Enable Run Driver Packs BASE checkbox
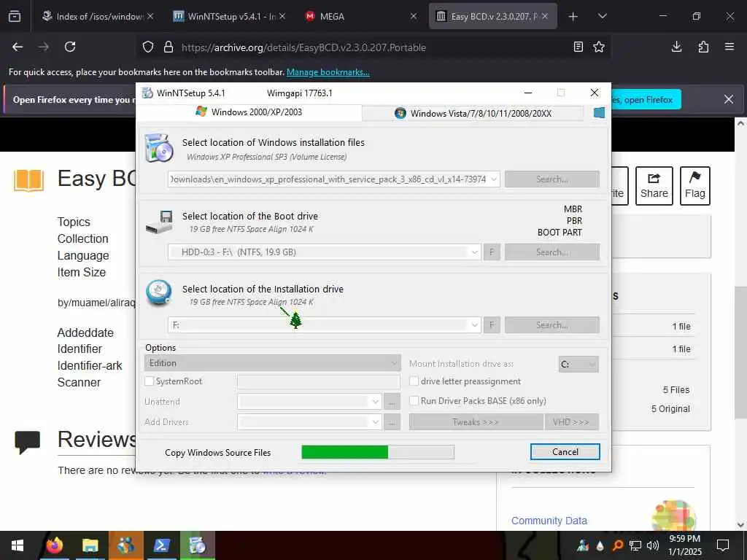The image size is (747, 560). (414, 400)
